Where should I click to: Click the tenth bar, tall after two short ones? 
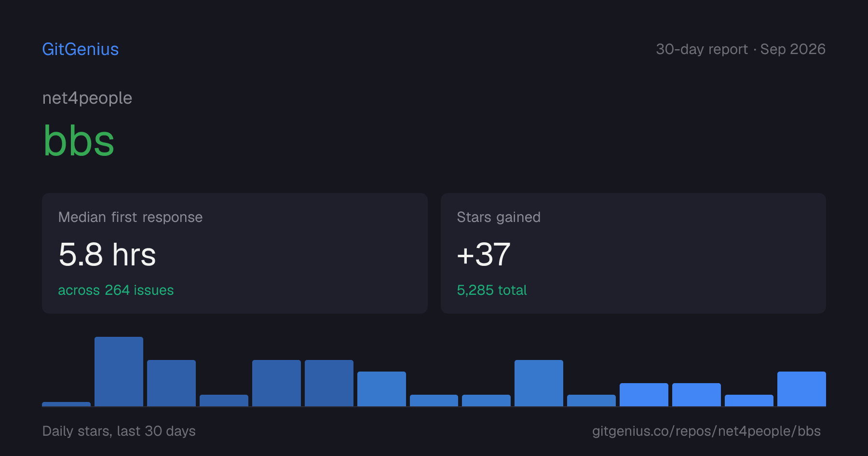point(539,383)
